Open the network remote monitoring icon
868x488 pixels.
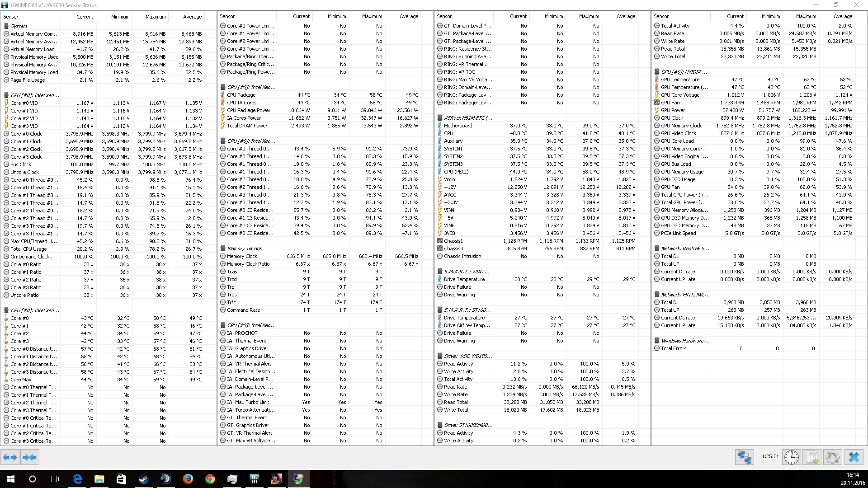pyautogui.click(x=744, y=457)
